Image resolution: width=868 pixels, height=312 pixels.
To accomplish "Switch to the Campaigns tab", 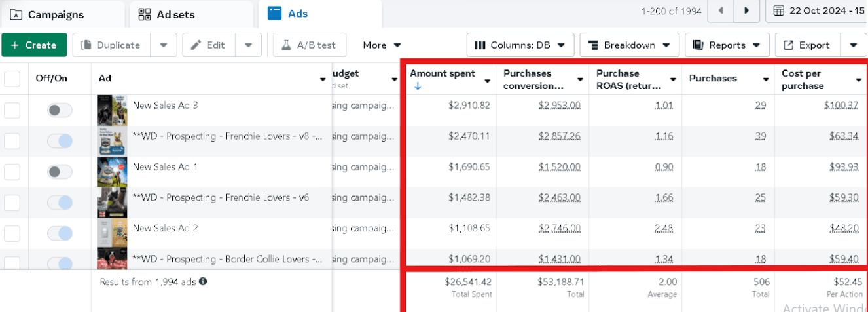I will (63, 14).
